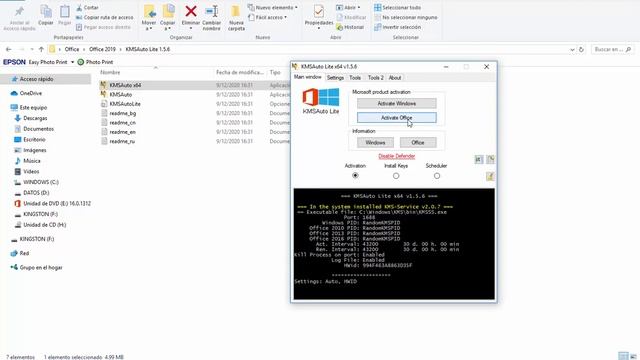Click the refresh icon beside address bar
Viewport: 640px width, 360px height.
click(x=581, y=49)
